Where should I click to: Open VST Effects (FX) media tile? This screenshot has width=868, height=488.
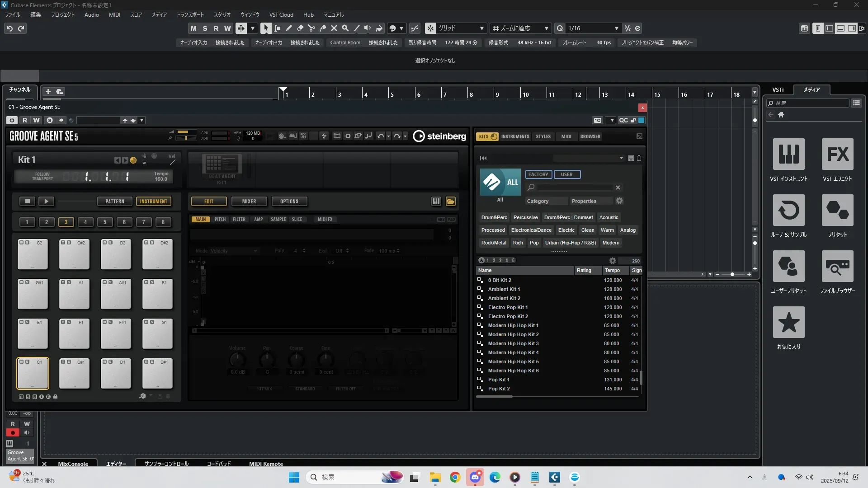click(x=837, y=155)
